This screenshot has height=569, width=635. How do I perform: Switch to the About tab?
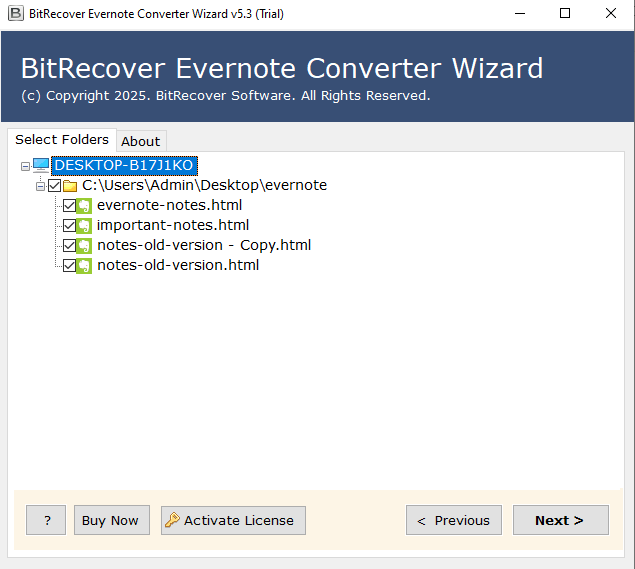(141, 141)
